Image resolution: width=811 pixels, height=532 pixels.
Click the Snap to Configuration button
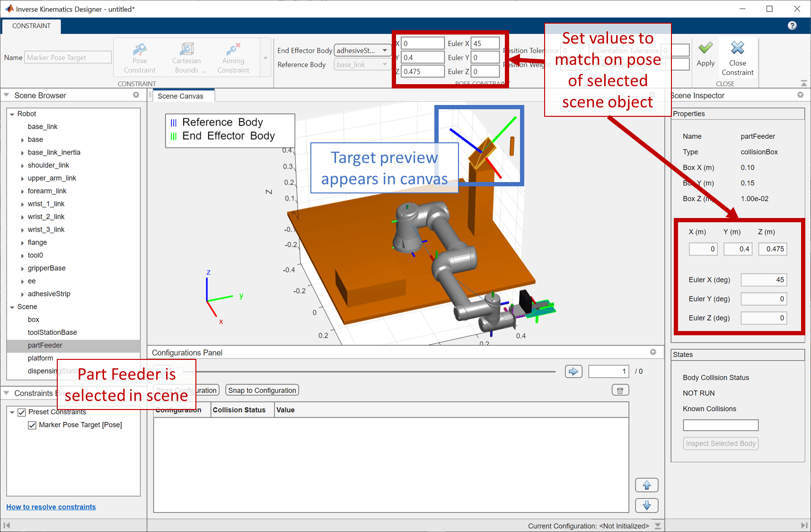[262, 391]
